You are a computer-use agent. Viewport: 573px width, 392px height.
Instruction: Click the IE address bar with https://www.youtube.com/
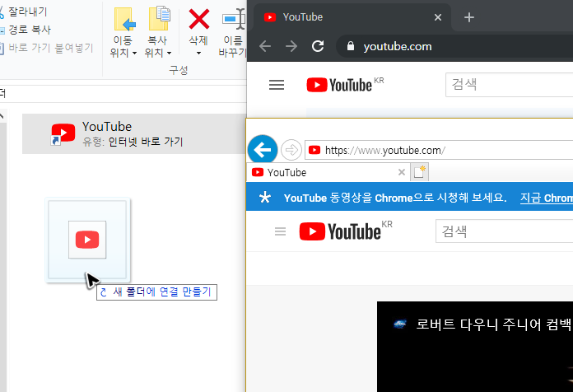pyautogui.click(x=439, y=150)
